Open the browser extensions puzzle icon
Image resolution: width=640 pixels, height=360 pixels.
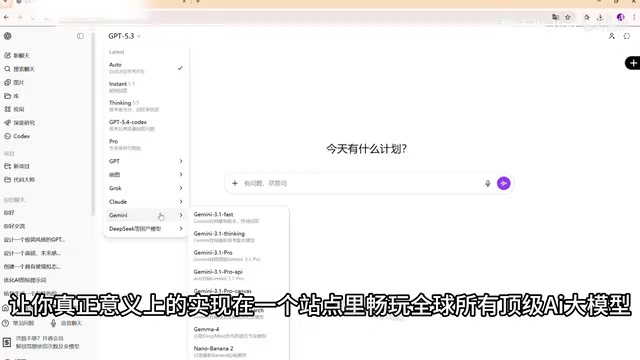tap(587, 17)
